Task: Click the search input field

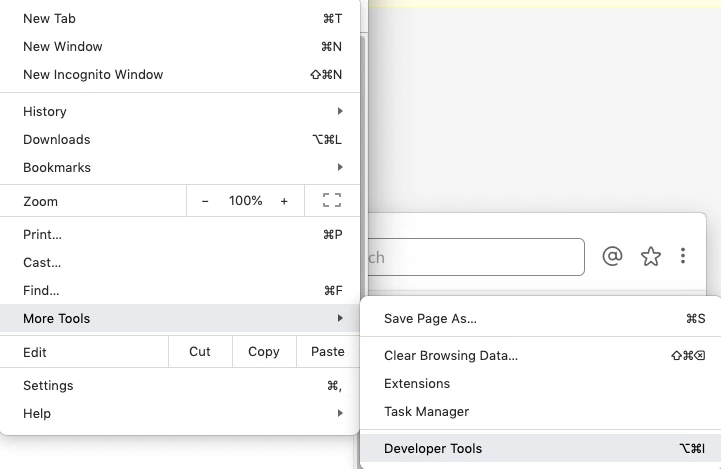Action: [476, 257]
